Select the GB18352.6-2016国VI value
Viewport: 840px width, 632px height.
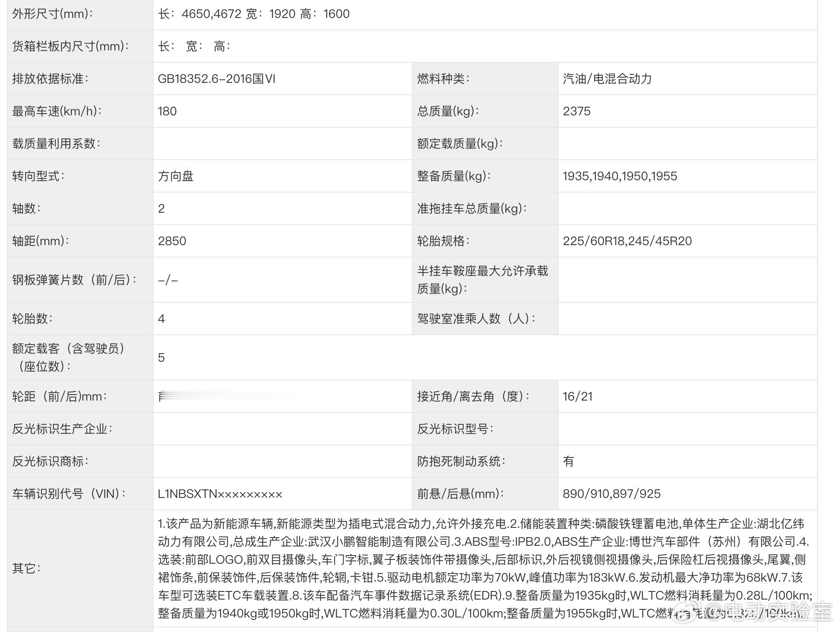(217, 79)
